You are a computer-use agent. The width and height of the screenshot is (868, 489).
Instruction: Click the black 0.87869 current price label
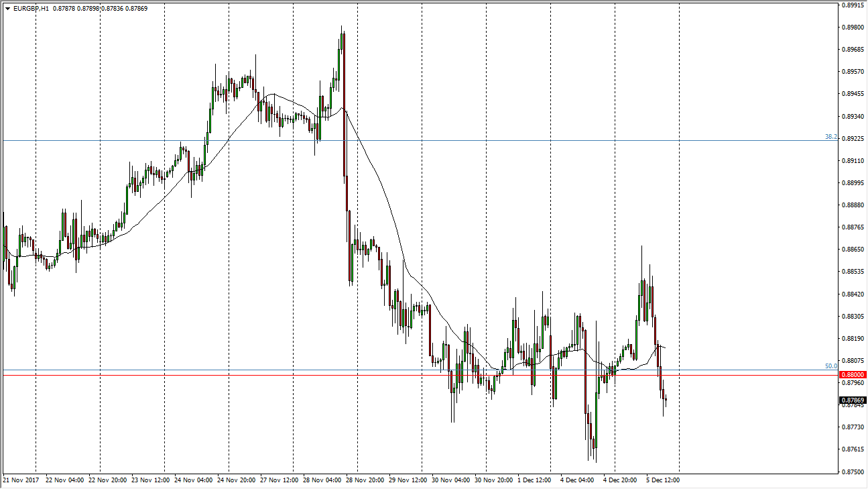853,400
